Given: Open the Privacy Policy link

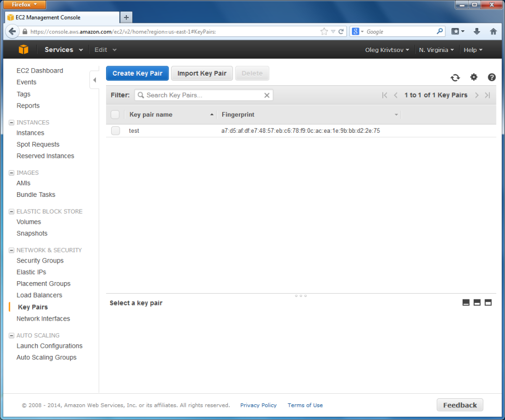Looking at the screenshot, I should [x=258, y=405].
